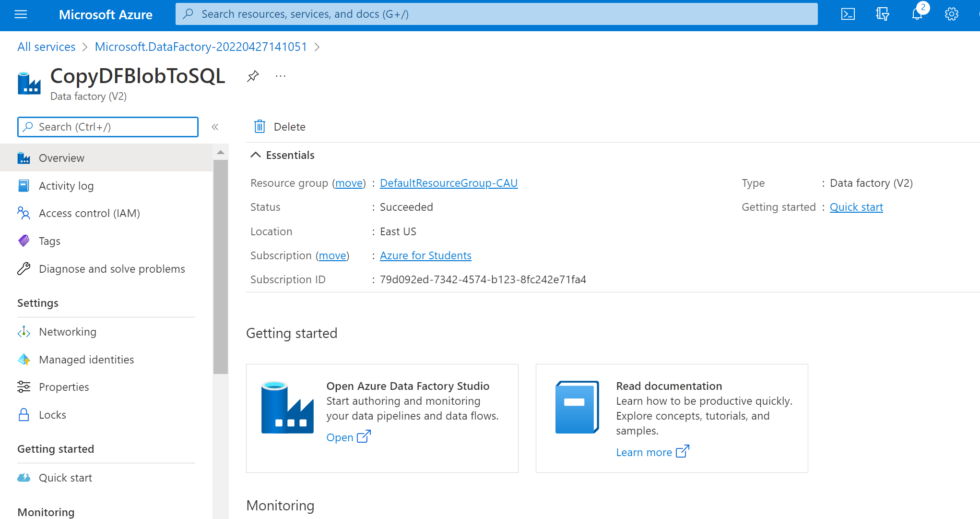
Task: Focus the sidebar Search (Ctrl+/) box
Action: 108,127
